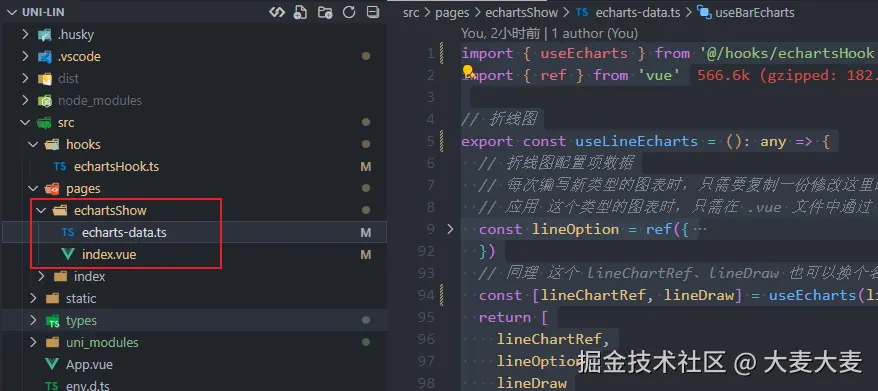This screenshot has width=878, height=391.
Task: Collapse the echartsShow folder chevron
Action: [x=41, y=211]
